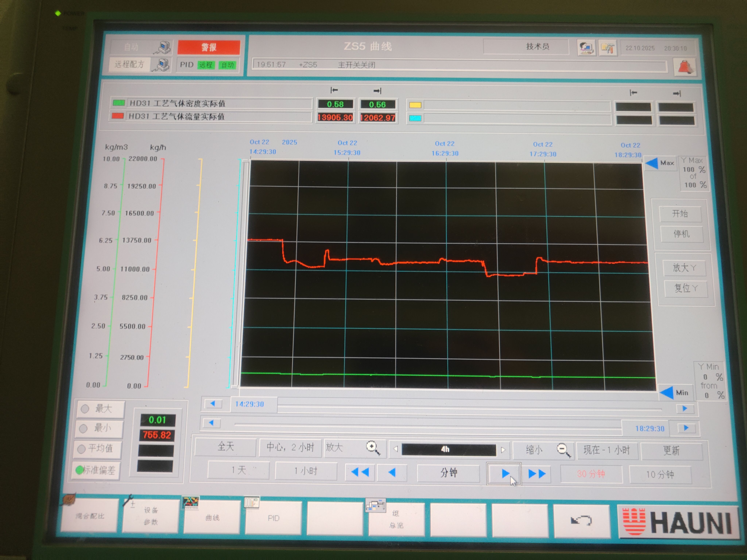Click the tools icon next to date

point(607,48)
